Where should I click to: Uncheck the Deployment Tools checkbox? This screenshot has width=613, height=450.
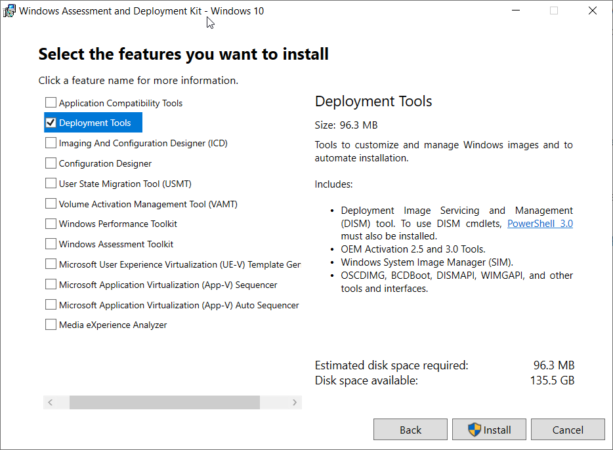[50, 123]
